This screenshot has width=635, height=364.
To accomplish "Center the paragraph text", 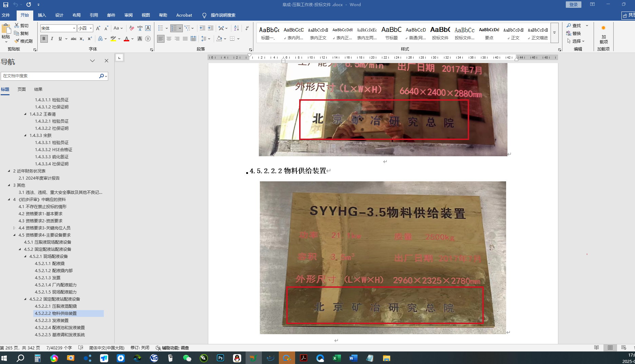I will coord(169,39).
